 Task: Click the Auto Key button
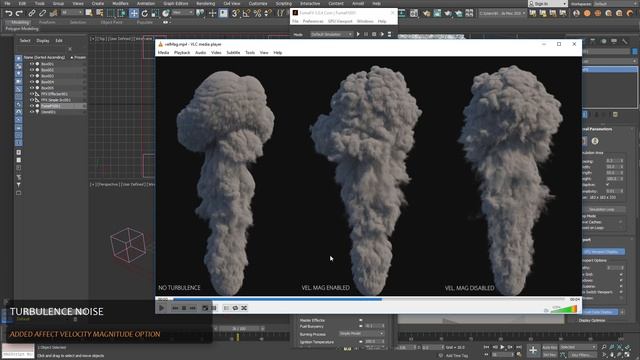[549, 347]
